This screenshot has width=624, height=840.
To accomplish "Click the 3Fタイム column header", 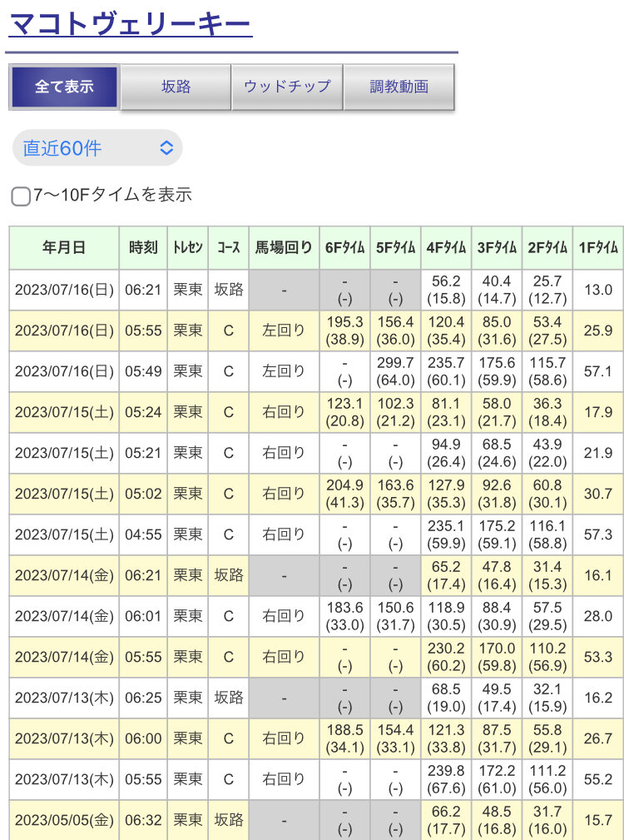I will coord(497,247).
